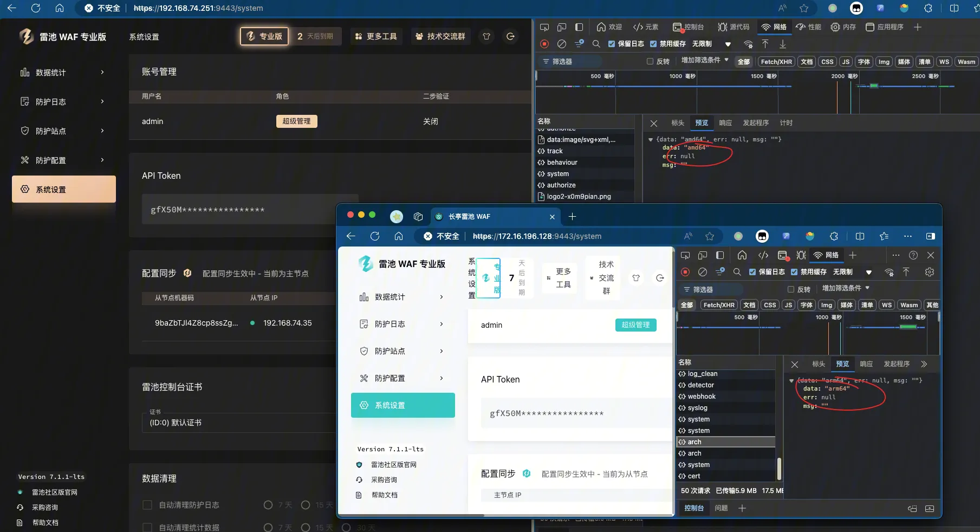Open 雷池社区版官网 link in dark sidebar
Screen dimensions: 980x532
[54, 492]
